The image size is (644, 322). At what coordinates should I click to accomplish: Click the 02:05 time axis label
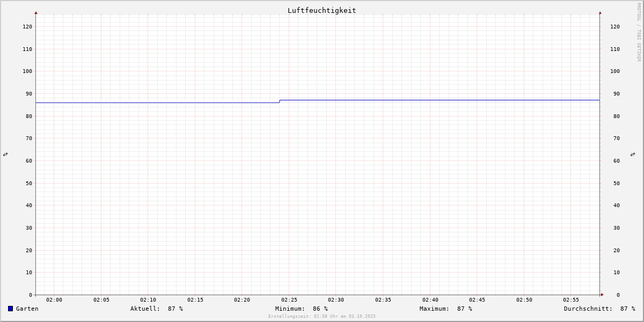pyautogui.click(x=101, y=300)
